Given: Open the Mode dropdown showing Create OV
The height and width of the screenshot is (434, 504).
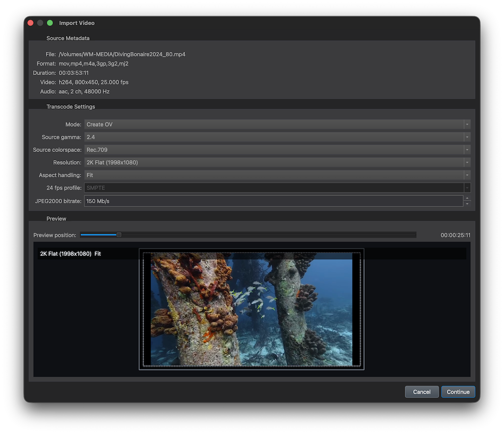Looking at the screenshot, I should coord(277,124).
